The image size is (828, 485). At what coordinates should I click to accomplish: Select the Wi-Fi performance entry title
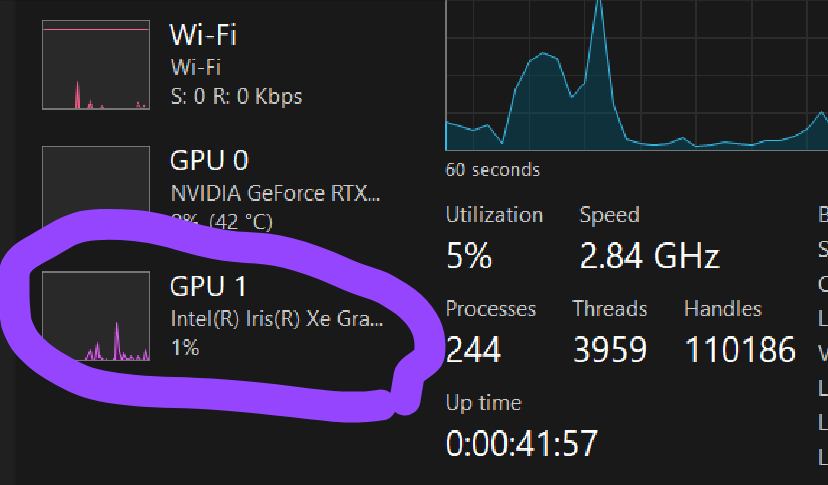(x=203, y=35)
